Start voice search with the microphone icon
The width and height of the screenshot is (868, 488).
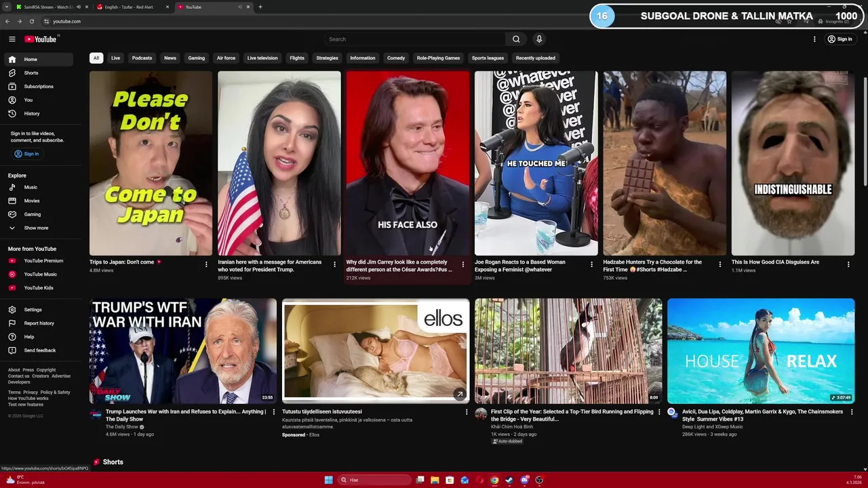coord(539,39)
